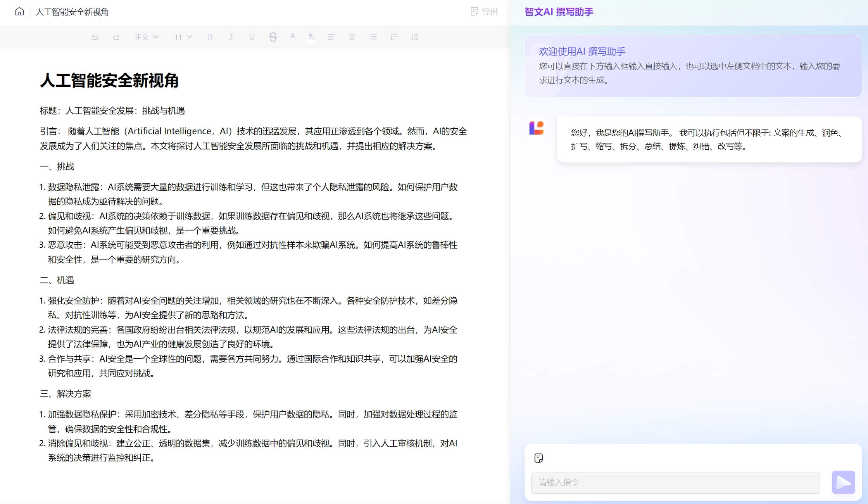Image resolution: width=868 pixels, height=504 pixels.
Task: Insert a numbered list
Action: click(415, 37)
